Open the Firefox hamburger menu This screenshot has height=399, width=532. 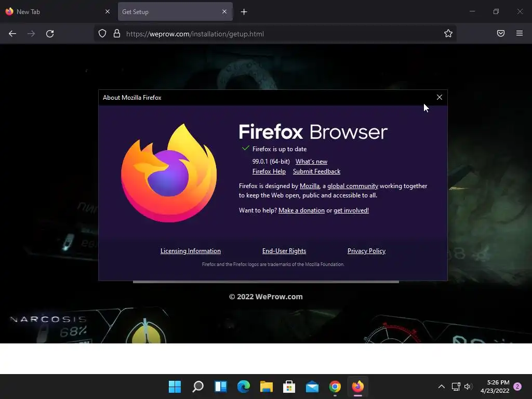[520, 33]
